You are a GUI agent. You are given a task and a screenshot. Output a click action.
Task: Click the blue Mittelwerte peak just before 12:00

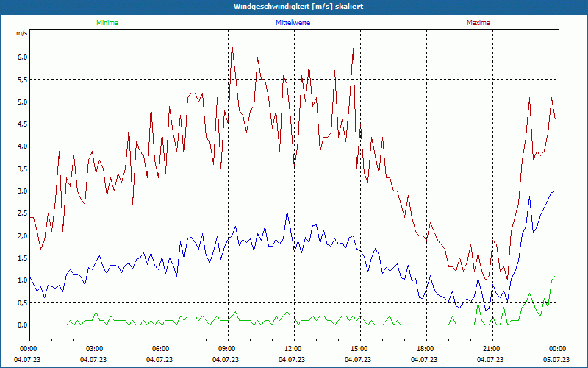[287, 213]
